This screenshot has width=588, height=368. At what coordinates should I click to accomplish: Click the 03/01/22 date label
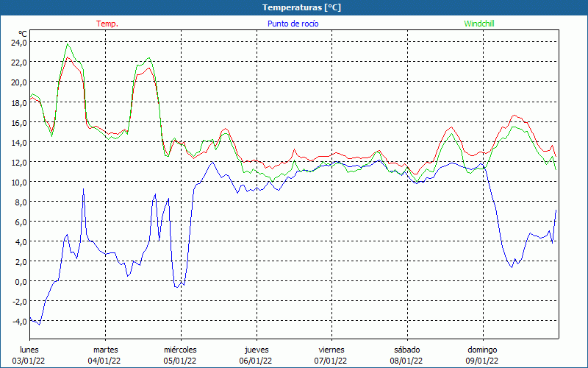point(29,361)
